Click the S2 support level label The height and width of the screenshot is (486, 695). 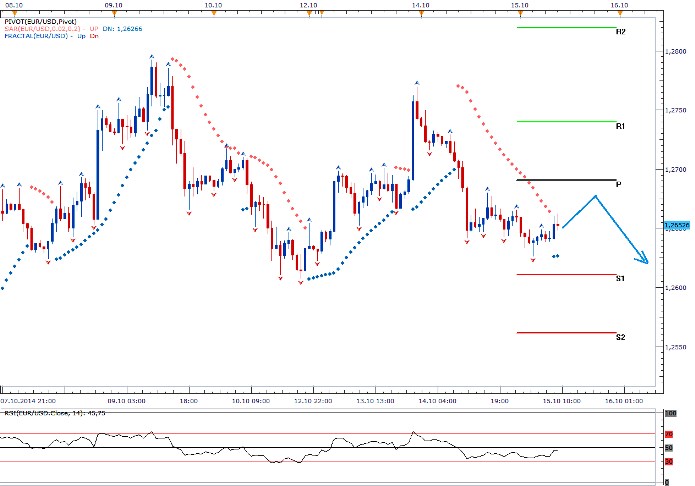(621, 337)
